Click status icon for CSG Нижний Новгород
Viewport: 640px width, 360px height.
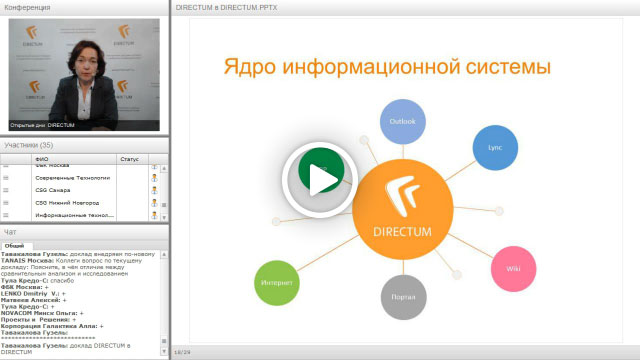pos(154,203)
